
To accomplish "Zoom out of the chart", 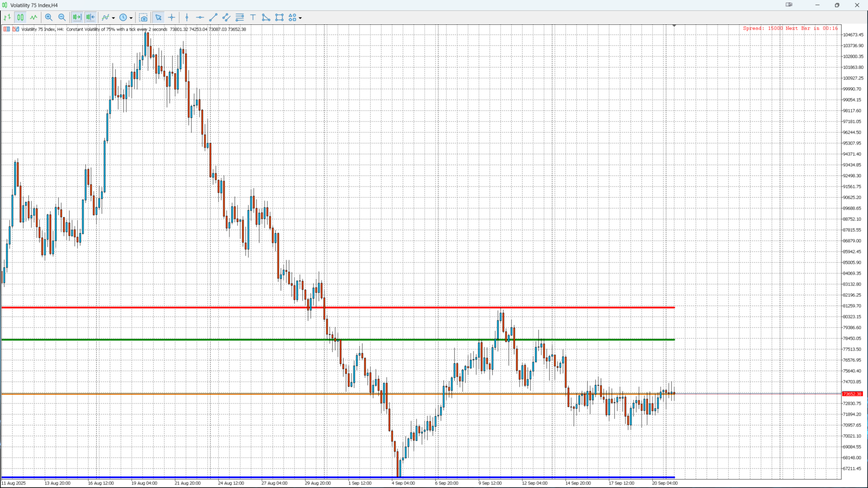I will (62, 18).
